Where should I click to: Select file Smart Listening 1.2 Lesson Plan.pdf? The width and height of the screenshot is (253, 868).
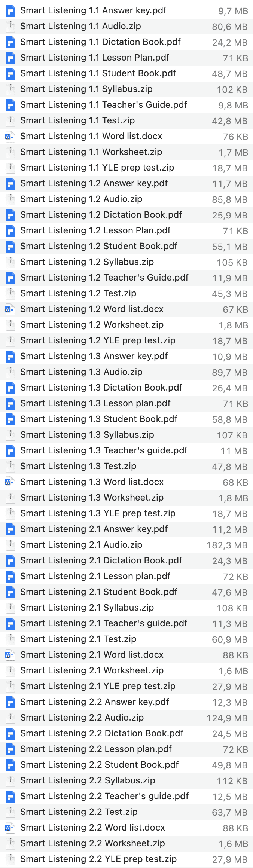point(127,231)
